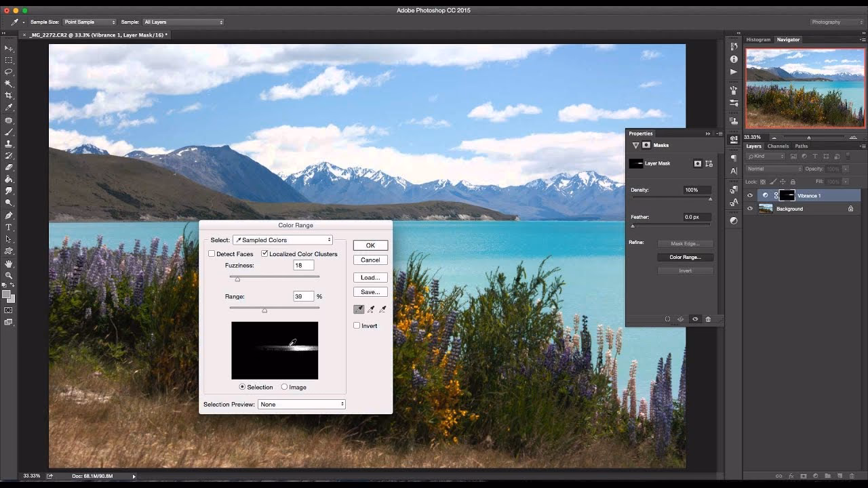Open the layer blend mode dropdown showing Normal
This screenshot has width=868, height=488.
tap(772, 168)
